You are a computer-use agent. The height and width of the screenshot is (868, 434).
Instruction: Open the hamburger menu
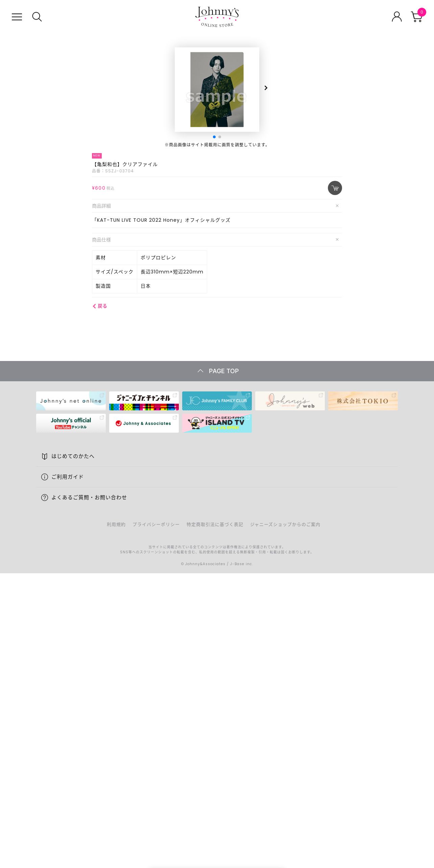[x=17, y=17]
